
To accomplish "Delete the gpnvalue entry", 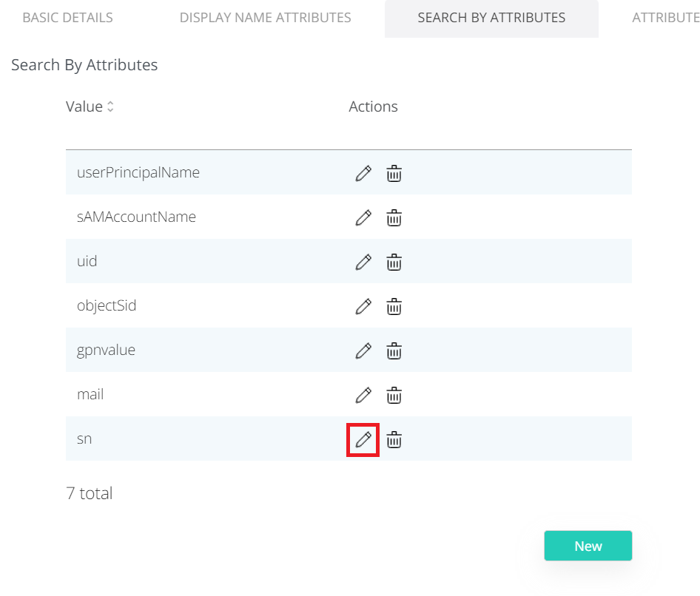I will point(394,351).
